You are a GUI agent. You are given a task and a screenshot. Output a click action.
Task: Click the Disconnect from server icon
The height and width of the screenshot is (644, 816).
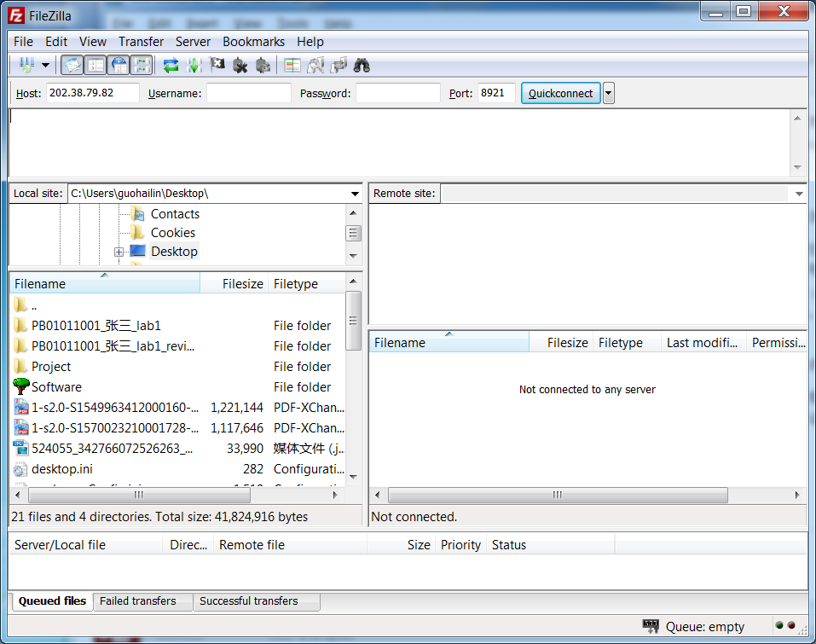(240, 65)
